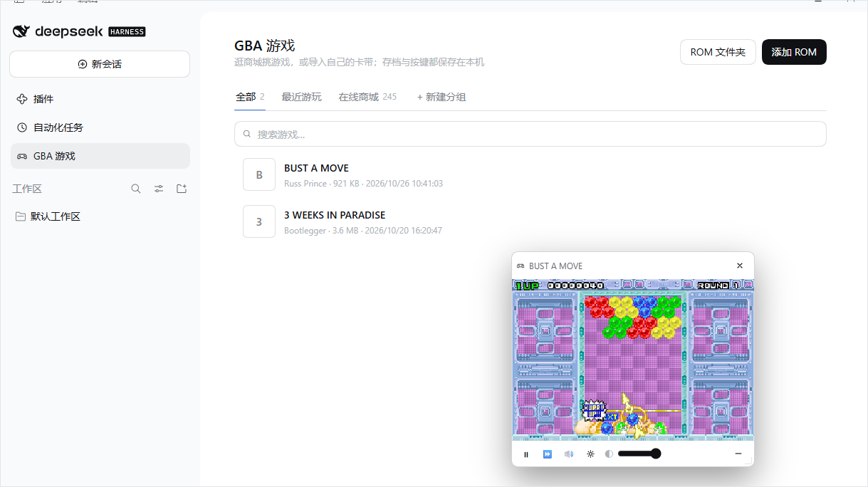Image resolution: width=868 pixels, height=487 pixels.
Task: Click the brightness sun icon
Action: tap(590, 454)
